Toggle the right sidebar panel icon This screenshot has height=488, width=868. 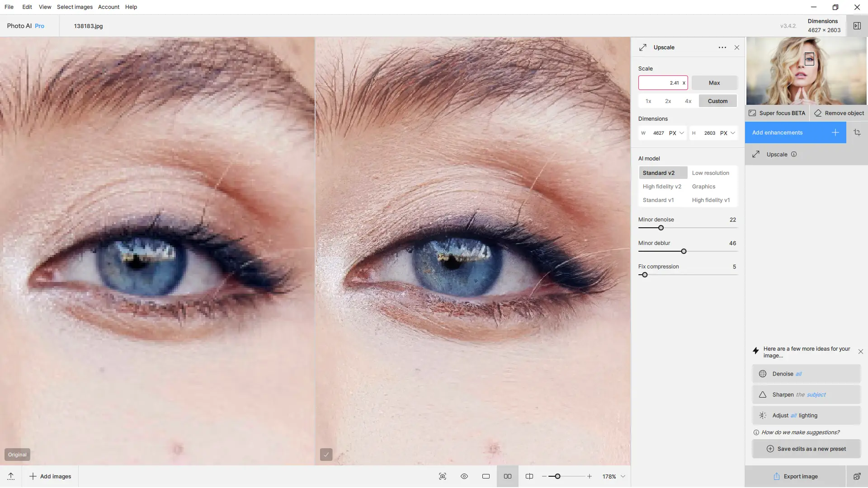857,26
